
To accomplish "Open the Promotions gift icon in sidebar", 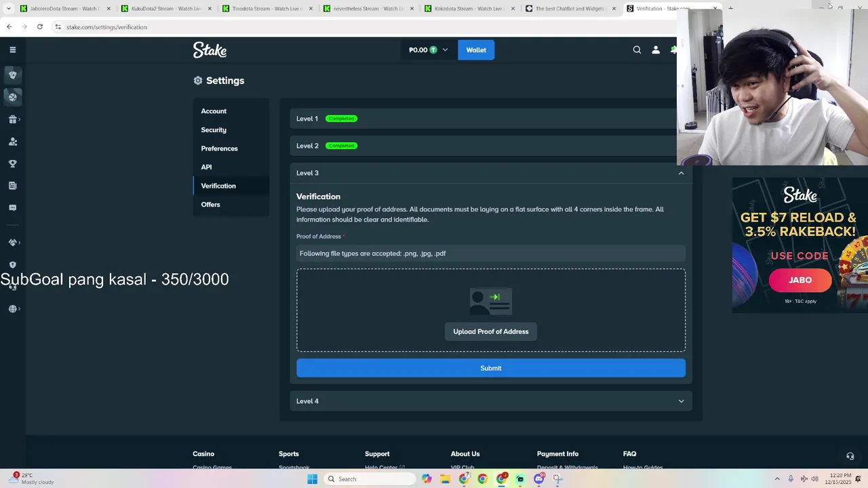I will [12, 119].
